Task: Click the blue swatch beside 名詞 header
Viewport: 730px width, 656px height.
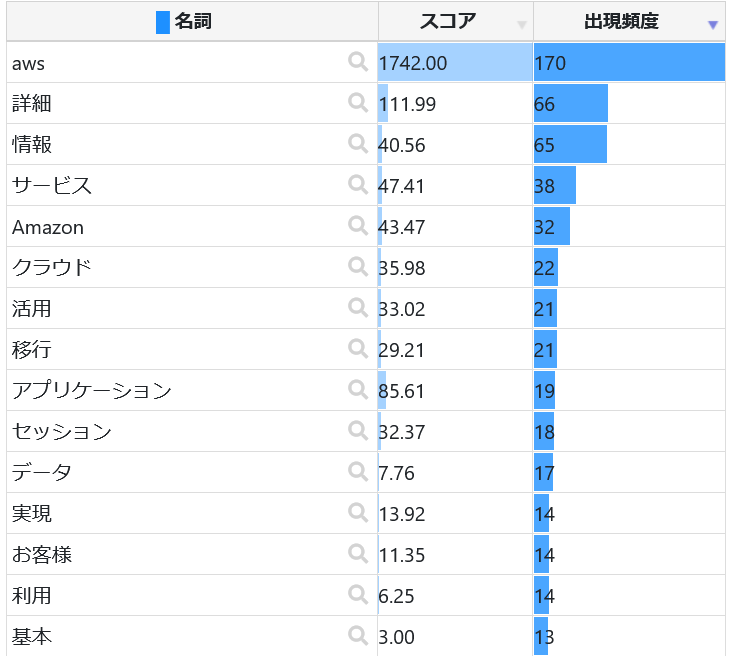Action: point(163,22)
